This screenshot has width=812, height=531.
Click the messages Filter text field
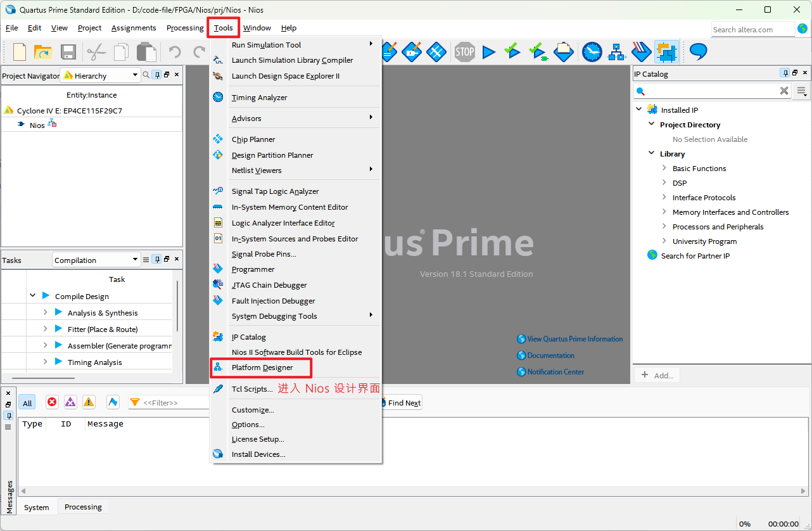point(168,402)
